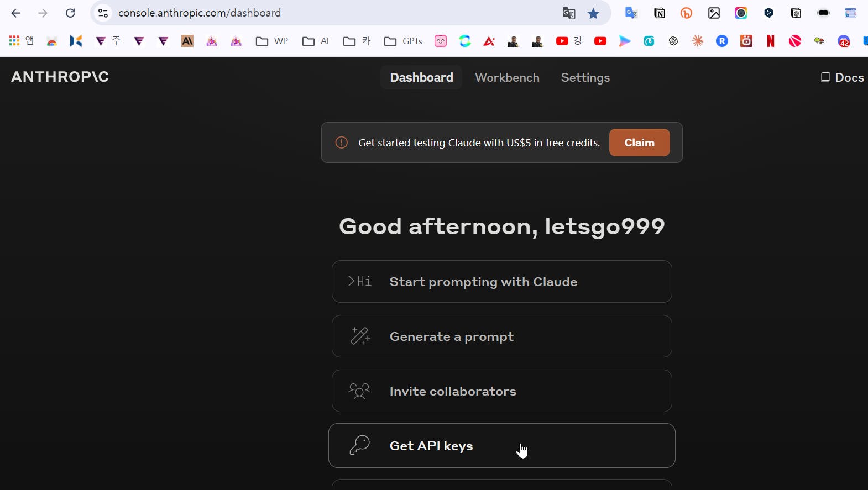Select Start prompting with Claude
The height and width of the screenshot is (490, 868).
pos(501,282)
